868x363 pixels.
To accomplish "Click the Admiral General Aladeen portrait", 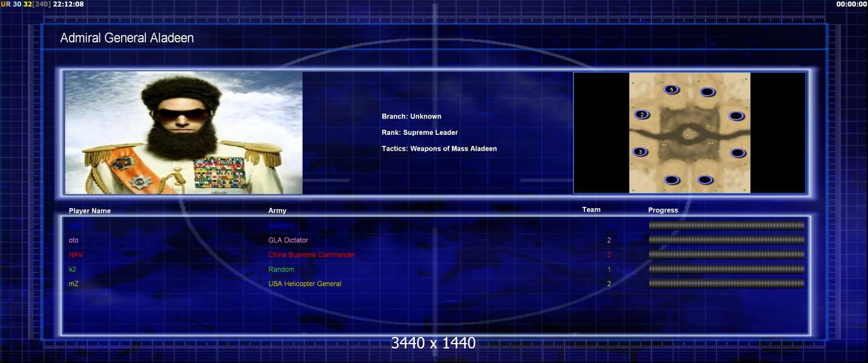I will [184, 133].
